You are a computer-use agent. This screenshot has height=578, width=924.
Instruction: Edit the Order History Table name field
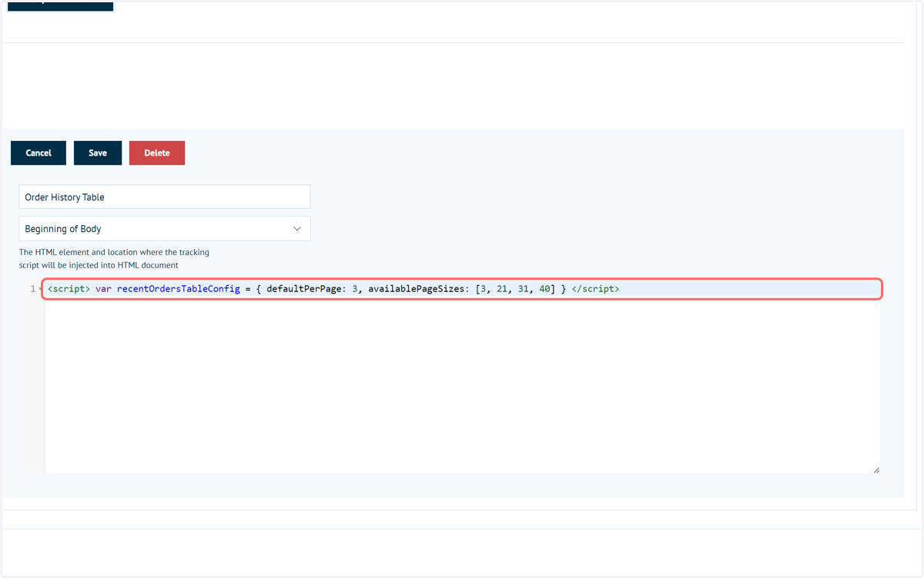coord(165,197)
